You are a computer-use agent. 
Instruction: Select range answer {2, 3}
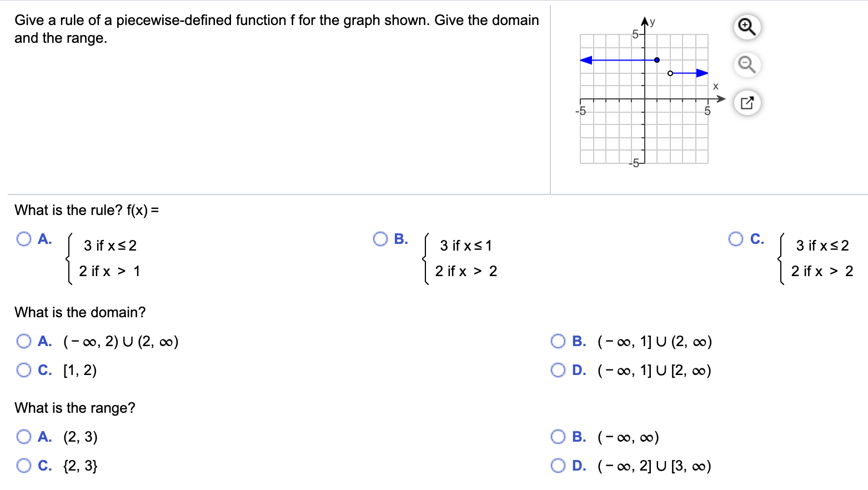[23, 466]
